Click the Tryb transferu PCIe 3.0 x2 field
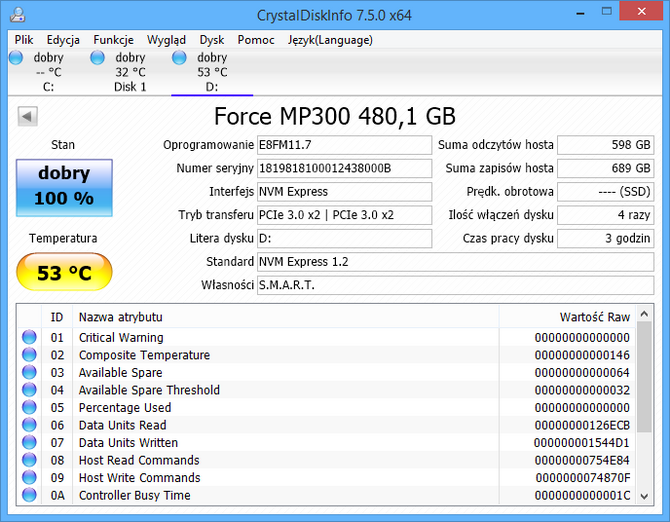Viewport: 670px width, 522px height. pyautogui.click(x=344, y=215)
